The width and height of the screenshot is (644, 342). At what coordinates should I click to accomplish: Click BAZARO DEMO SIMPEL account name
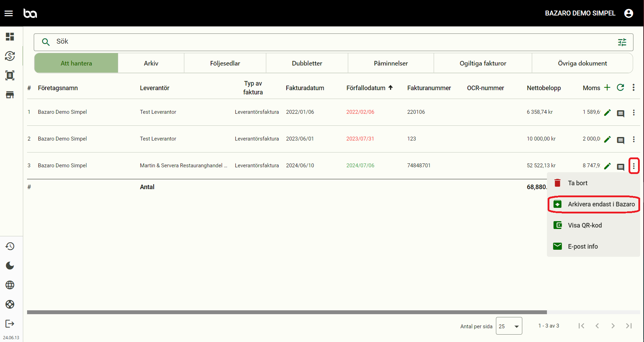tap(580, 13)
